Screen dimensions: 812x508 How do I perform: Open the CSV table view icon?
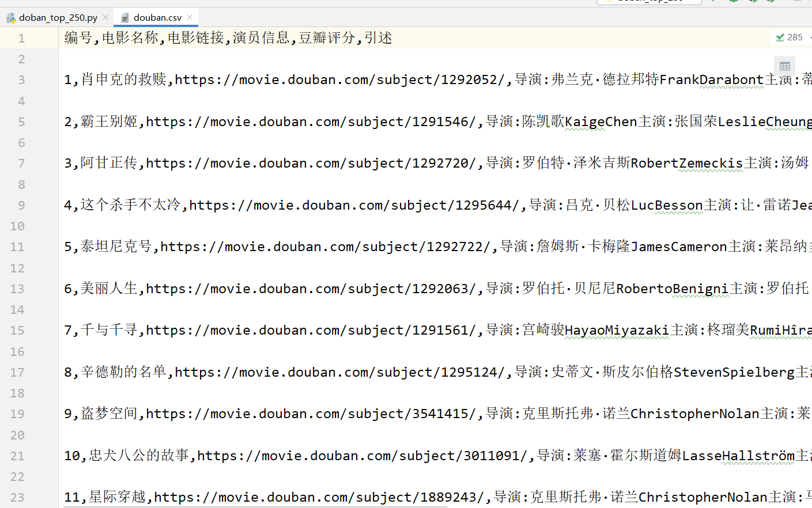pyautogui.click(x=784, y=66)
